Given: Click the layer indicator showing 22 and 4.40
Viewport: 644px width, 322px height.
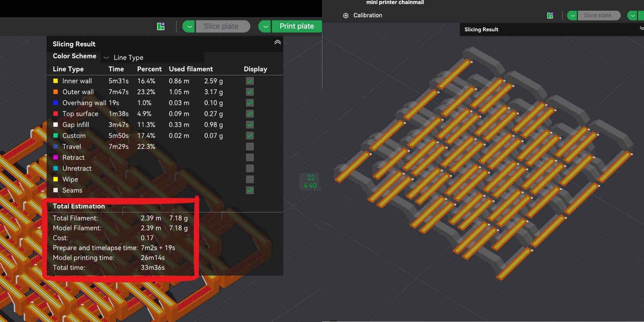Looking at the screenshot, I should tap(310, 182).
